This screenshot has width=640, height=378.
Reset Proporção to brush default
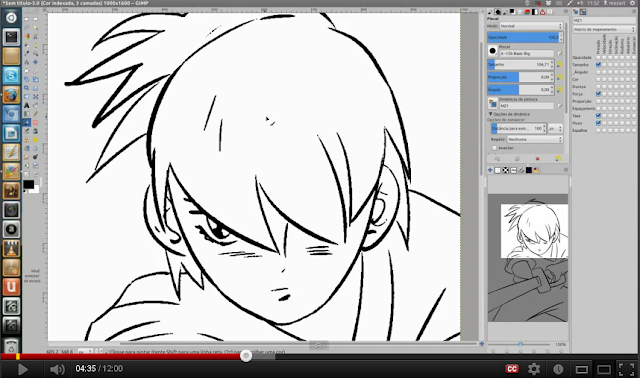click(559, 77)
